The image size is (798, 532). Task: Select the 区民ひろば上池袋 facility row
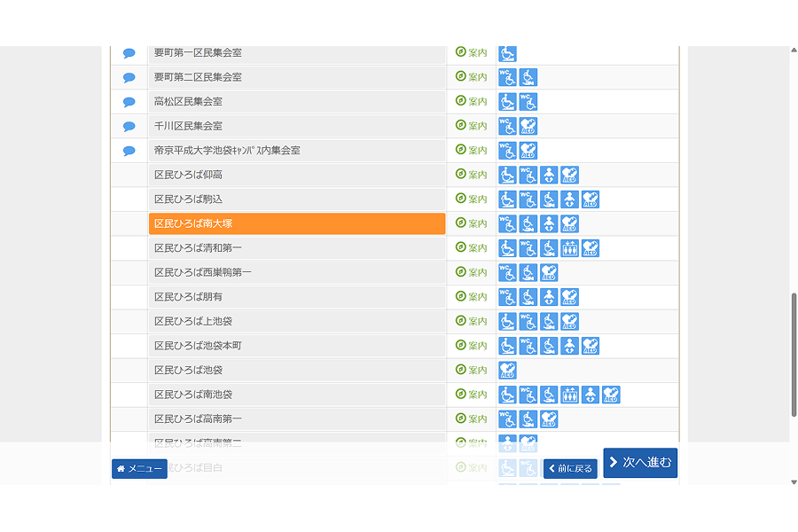[x=297, y=321]
